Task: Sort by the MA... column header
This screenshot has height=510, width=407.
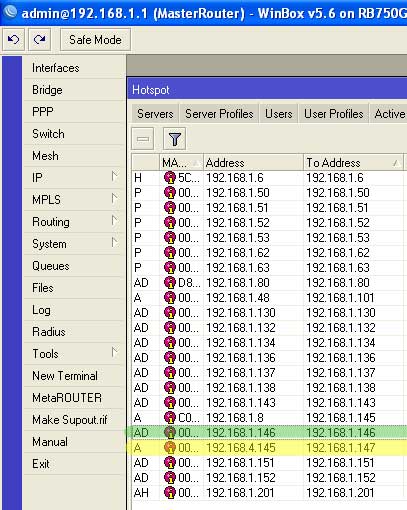Action: pyautogui.click(x=181, y=163)
